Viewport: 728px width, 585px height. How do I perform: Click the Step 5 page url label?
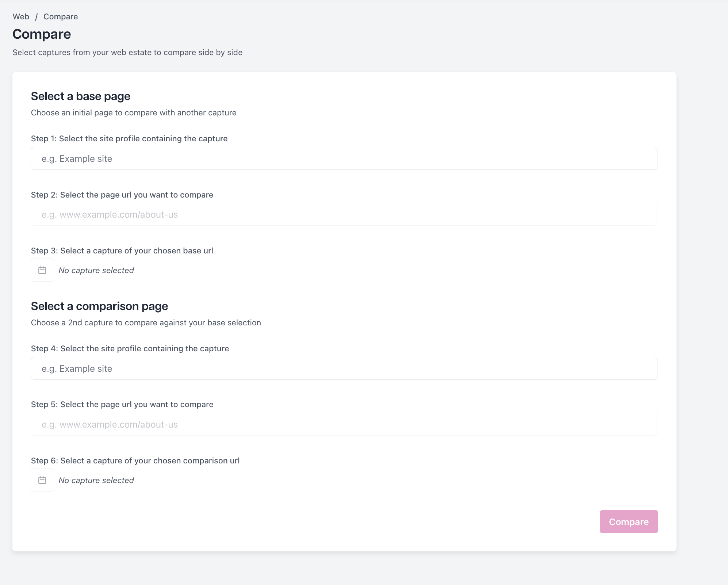pyautogui.click(x=122, y=404)
